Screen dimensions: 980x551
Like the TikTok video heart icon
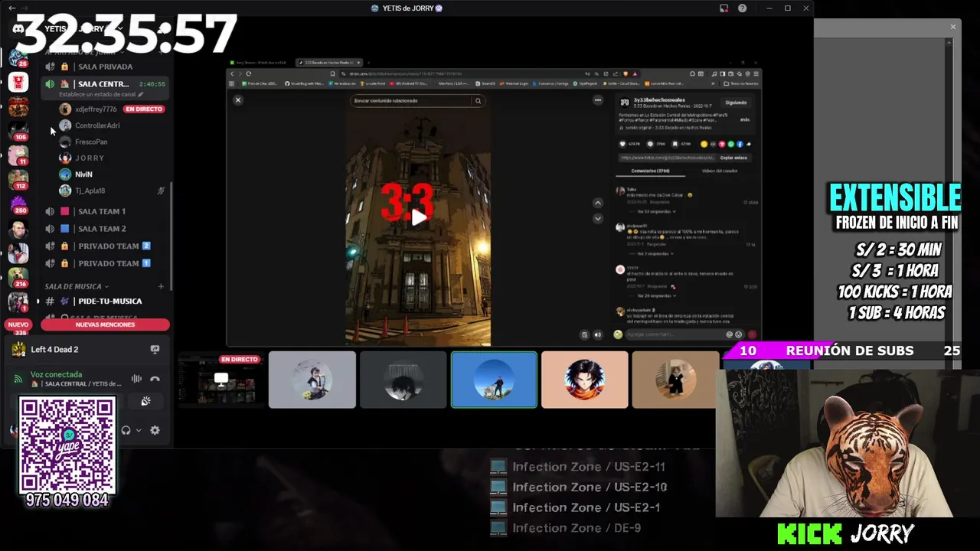pos(622,144)
